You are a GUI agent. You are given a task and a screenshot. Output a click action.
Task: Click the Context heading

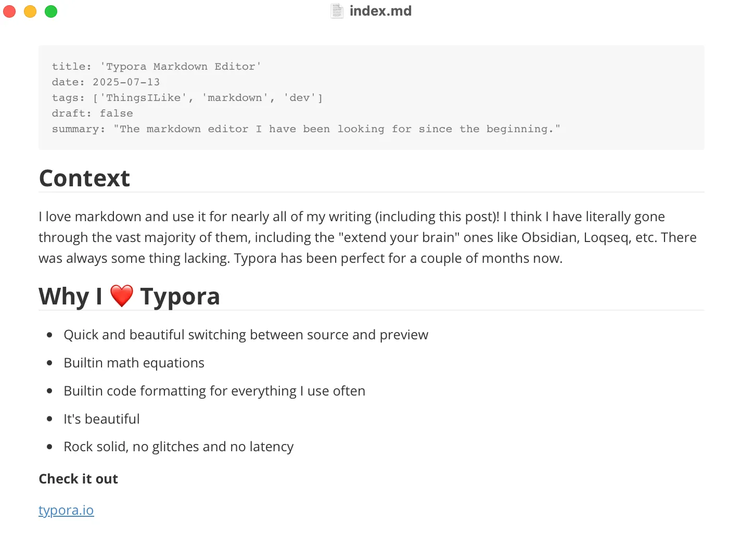coord(84,178)
